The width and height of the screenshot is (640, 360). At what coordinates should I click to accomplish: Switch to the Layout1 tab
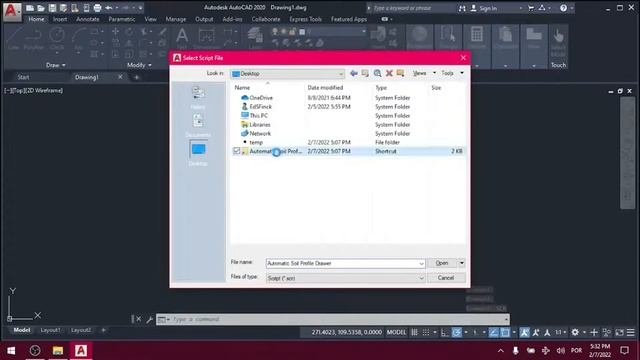coord(51,330)
